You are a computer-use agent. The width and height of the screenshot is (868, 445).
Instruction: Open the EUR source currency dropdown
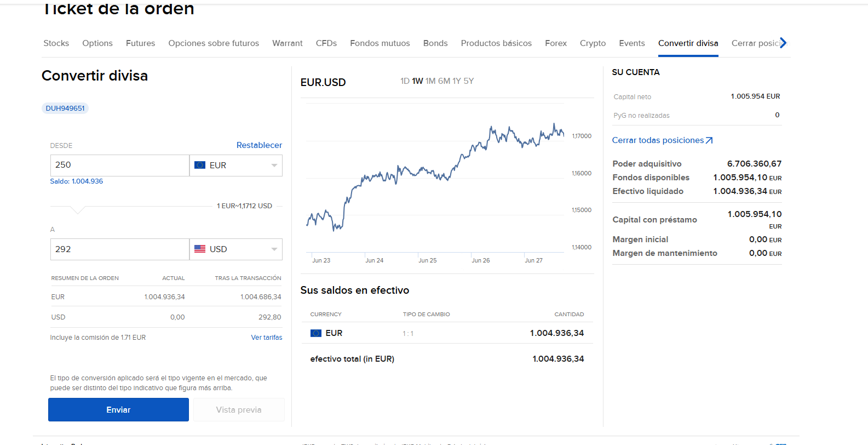[236, 165]
